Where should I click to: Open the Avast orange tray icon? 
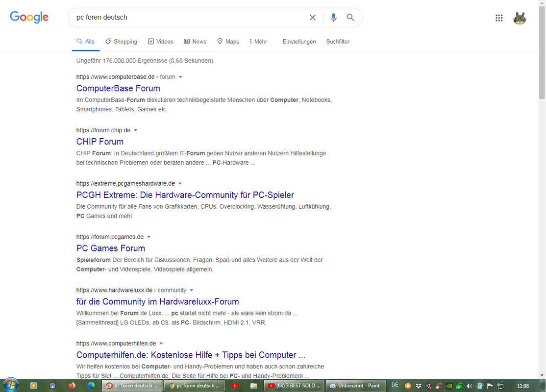[x=408, y=386]
